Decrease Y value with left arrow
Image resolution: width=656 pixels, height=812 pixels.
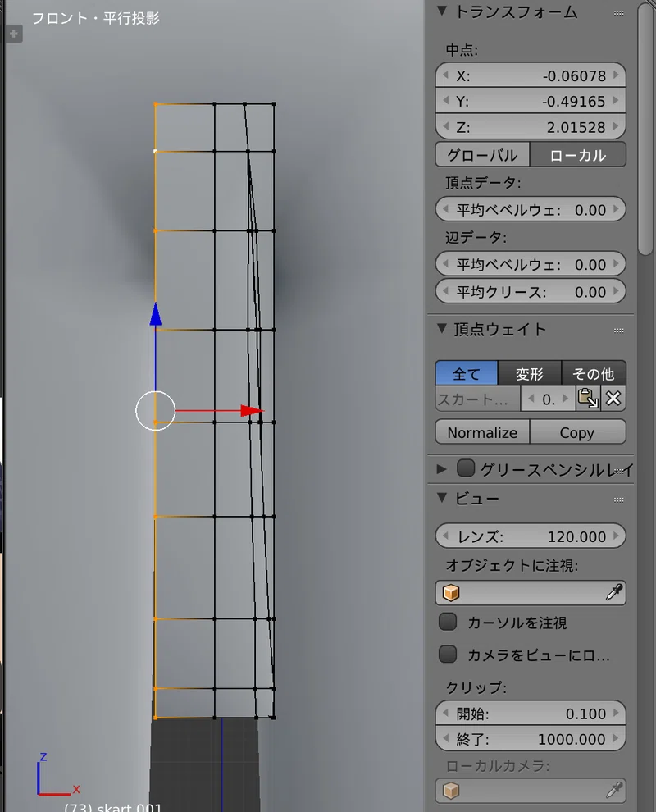(x=445, y=101)
